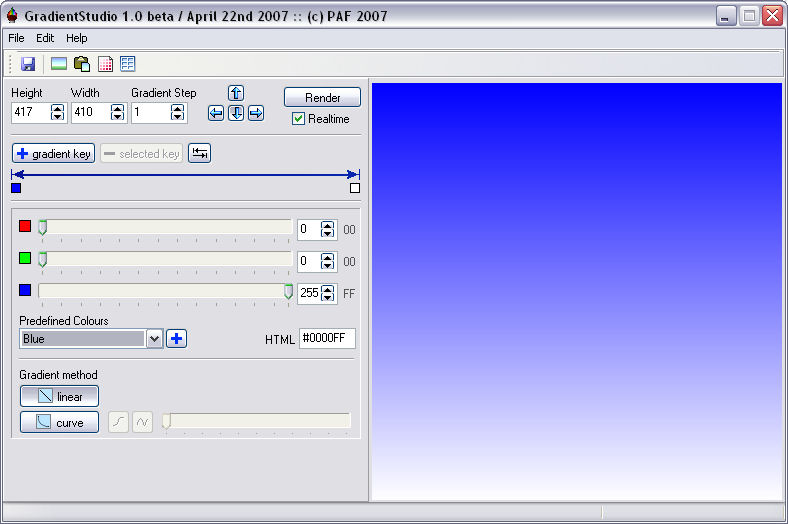Viewport: 788px width, 524px height.
Task: Click the remove selected key button
Action: pos(141,153)
